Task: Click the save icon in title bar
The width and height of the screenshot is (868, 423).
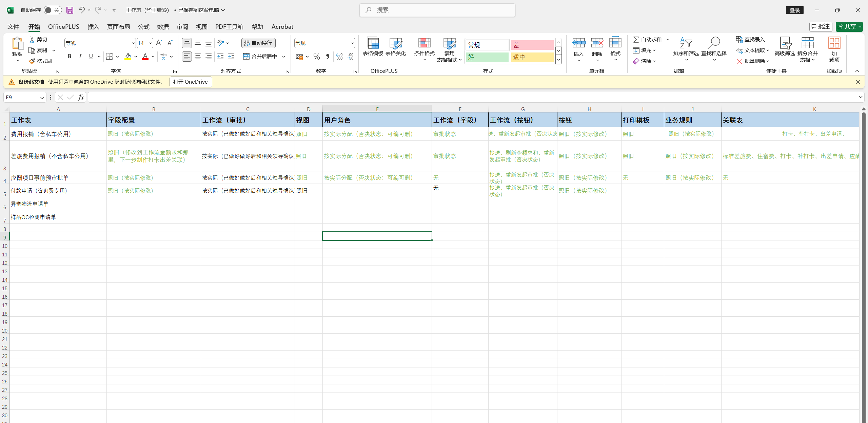Action: [70, 10]
